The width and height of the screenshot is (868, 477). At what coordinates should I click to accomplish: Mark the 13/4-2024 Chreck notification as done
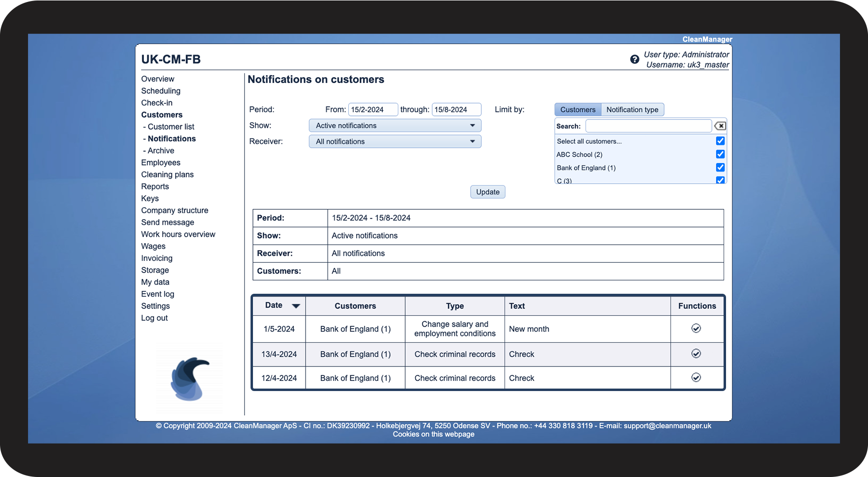(x=696, y=353)
